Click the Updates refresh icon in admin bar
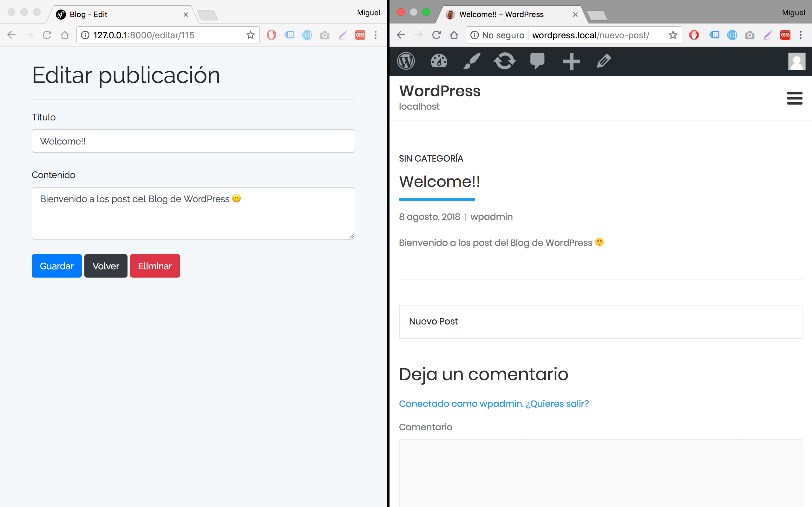Screen dimensions: 812x507 (504, 61)
